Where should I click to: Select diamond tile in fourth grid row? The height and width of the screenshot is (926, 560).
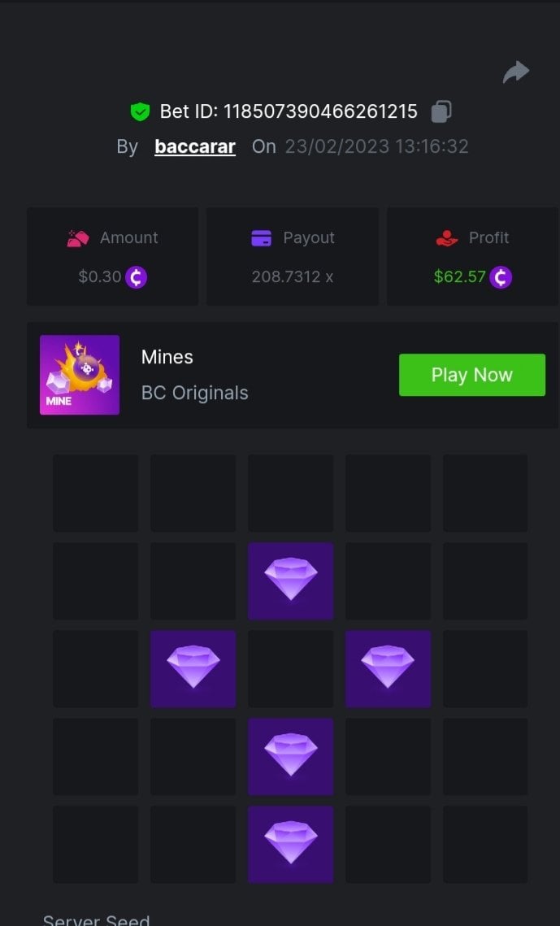[x=290, y=757]
